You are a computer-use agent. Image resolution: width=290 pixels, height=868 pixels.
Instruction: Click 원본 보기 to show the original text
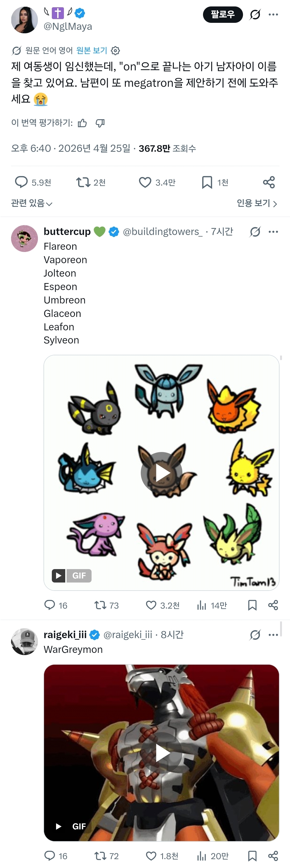coord(92,50)
